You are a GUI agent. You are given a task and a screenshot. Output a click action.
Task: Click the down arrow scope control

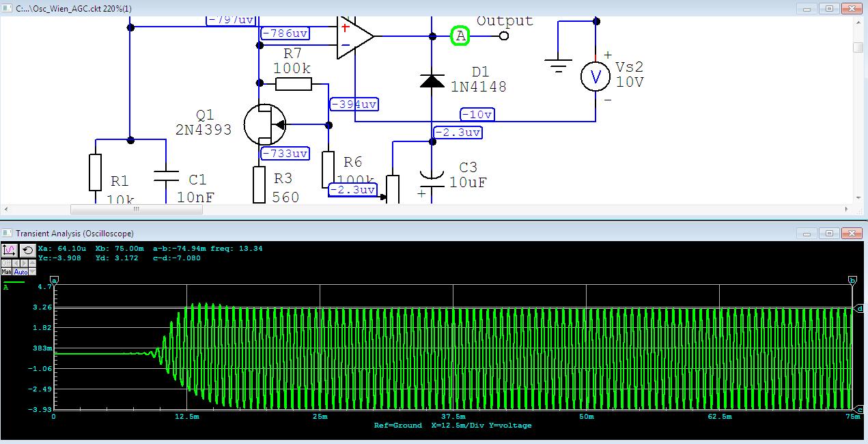tap(32, 271)
